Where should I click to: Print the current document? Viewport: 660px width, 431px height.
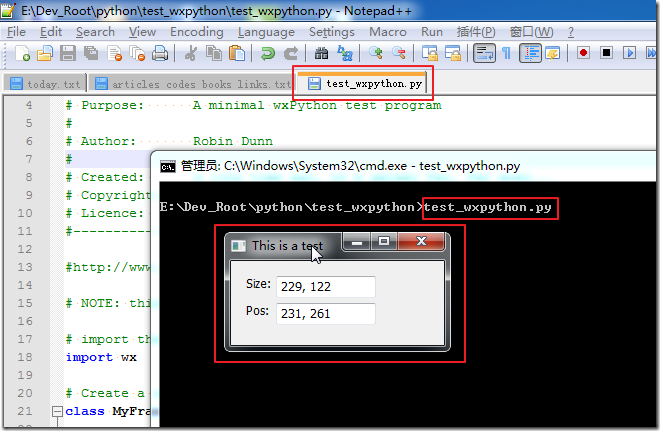[160, 53]
